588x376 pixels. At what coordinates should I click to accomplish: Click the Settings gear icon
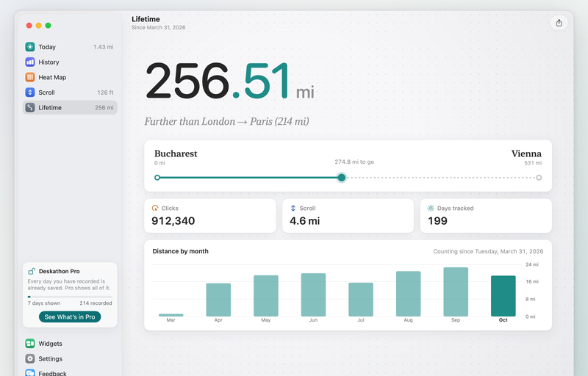(30, 358)
